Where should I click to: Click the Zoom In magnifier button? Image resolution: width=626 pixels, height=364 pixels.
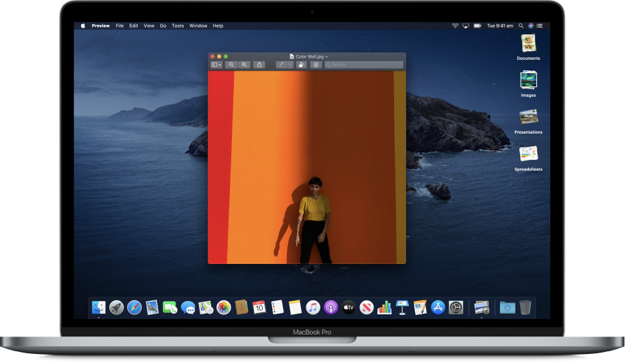pyautogui.click(x=245, y=65)
